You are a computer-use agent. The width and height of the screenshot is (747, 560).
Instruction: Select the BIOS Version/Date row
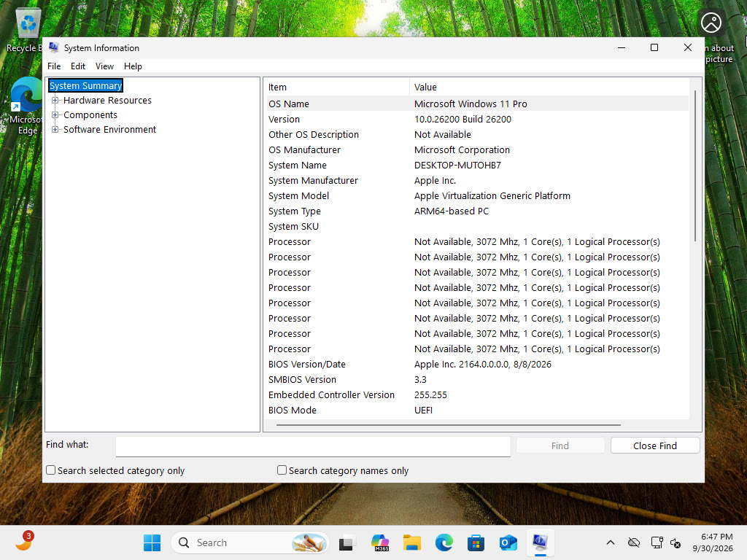477,365
